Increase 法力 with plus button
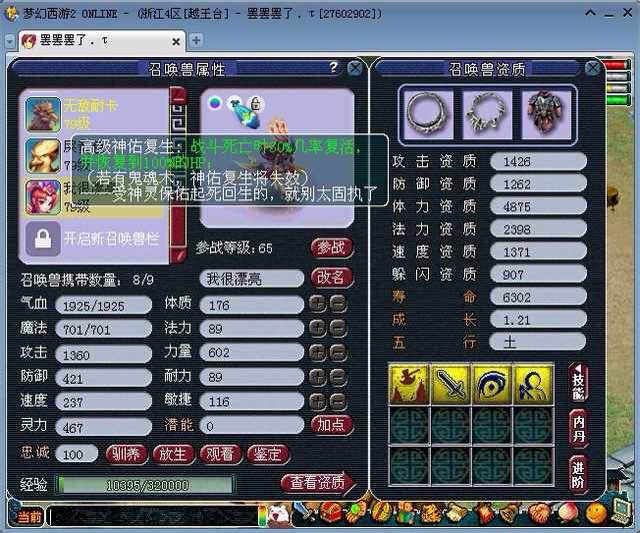 (x=318, y=328)
